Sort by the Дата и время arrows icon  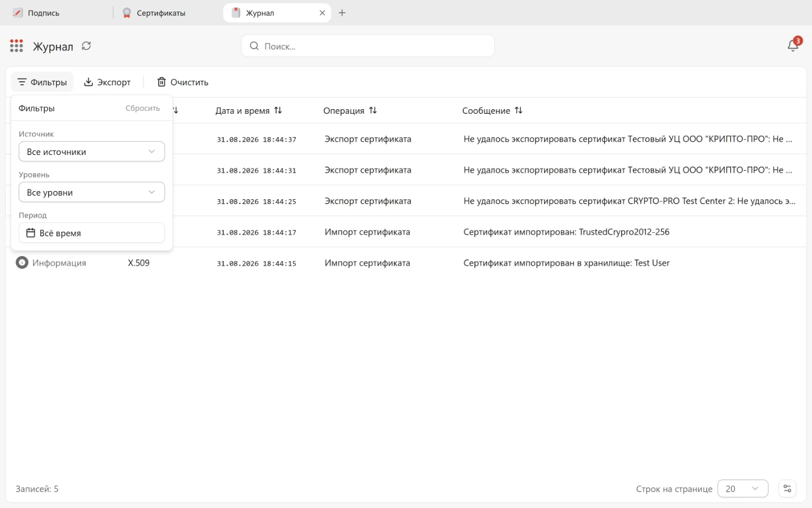[278, 110]
